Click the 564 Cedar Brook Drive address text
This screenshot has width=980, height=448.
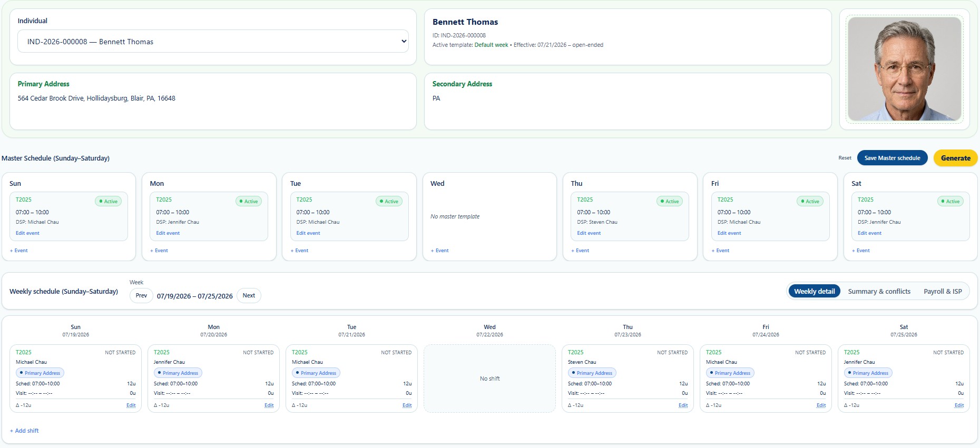pyautogui.click(x=96, y=98)
